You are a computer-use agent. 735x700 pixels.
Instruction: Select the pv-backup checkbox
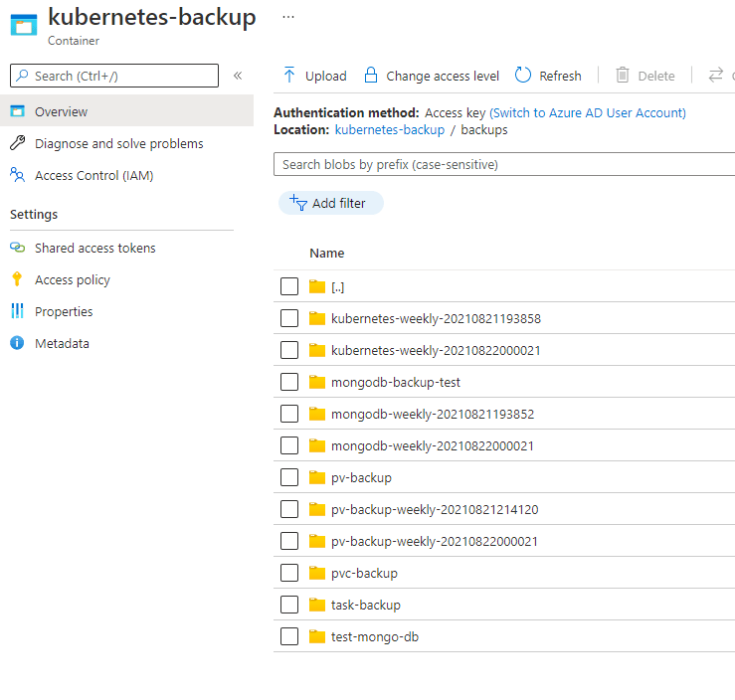click(x=289, y=477)
